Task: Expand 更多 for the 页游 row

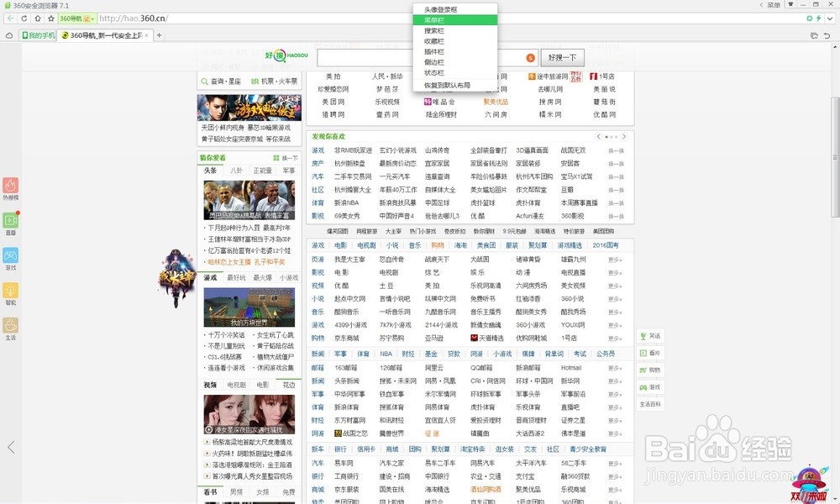Action: 615,260
